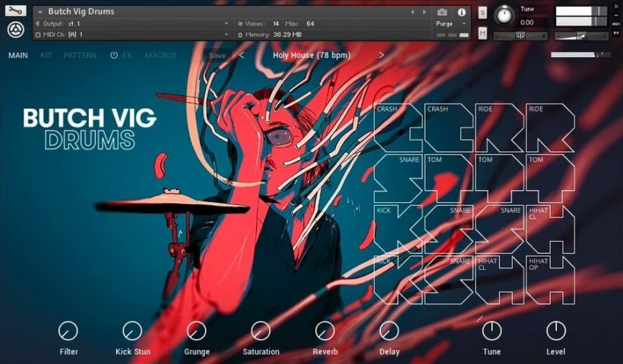The width and height of the screenshot is (623, 364).
Task: Click the output level meters in the header
Action: 581,16
